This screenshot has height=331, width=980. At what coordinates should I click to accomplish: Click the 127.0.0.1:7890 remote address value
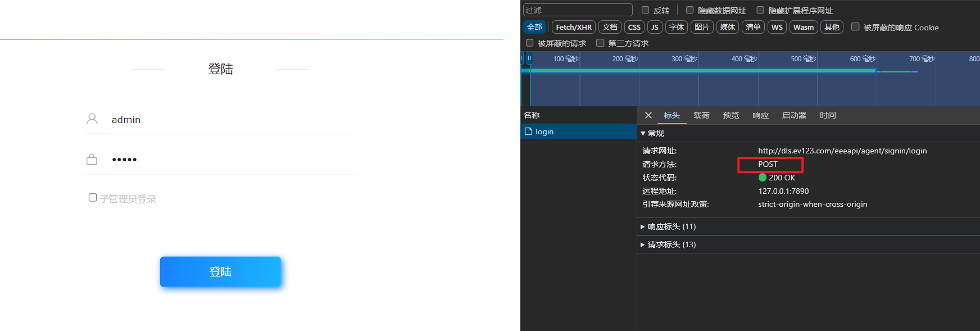783,191
